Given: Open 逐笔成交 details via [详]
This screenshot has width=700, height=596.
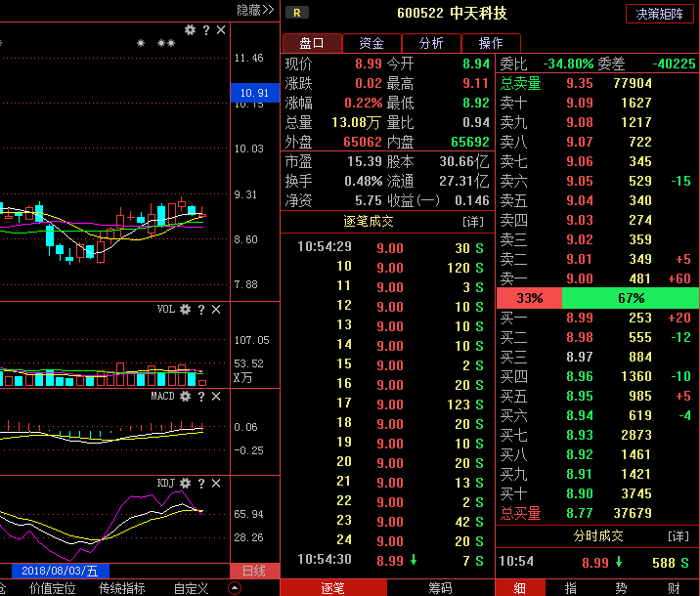Looking at the screenshot, I should click(x=473, y=222).
